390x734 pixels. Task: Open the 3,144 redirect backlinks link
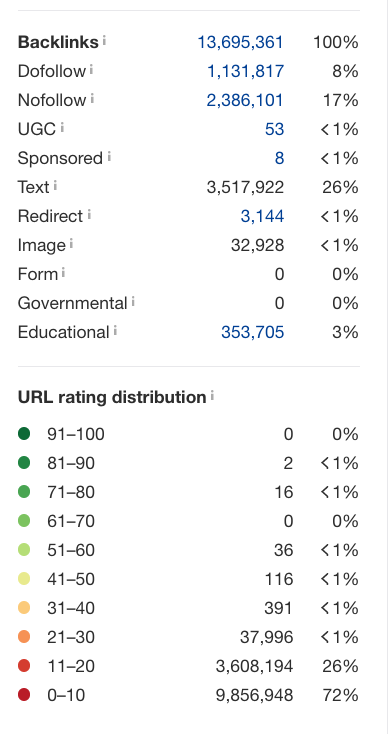[262, 216]
